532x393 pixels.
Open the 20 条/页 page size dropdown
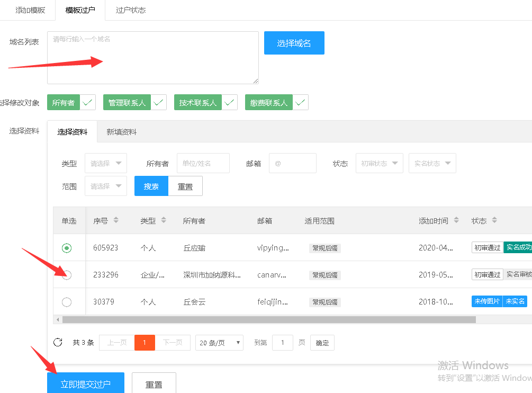click(x=219, y=343)
